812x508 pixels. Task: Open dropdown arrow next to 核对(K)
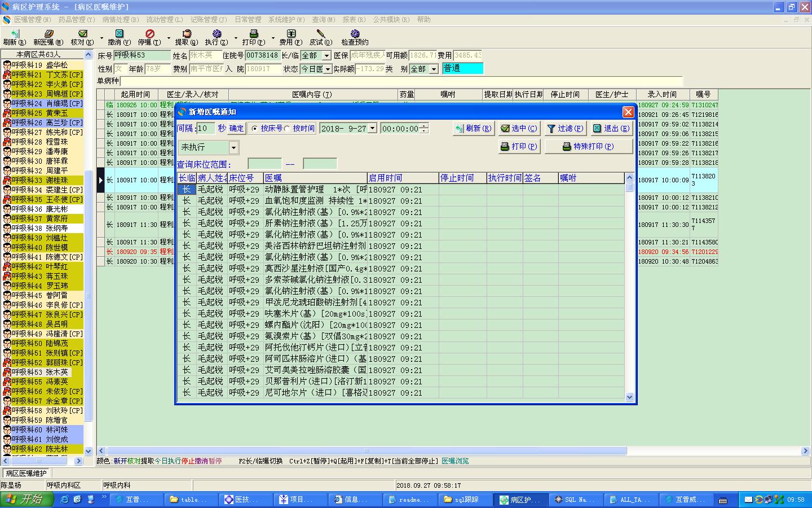pos(101,38)
